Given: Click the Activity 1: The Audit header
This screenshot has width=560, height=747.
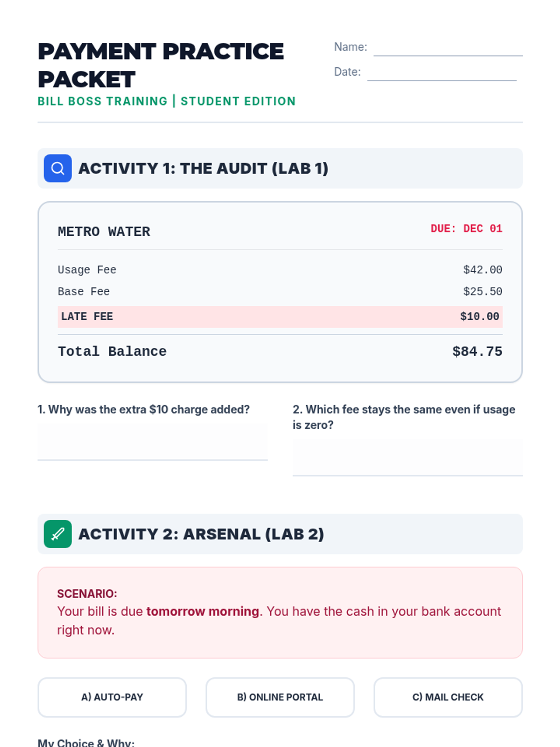Looking at the screenshot, I should coord(203,169).
